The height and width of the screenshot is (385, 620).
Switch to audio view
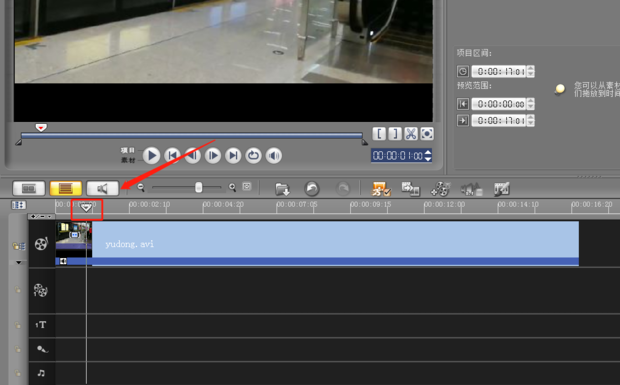[102, 189]
